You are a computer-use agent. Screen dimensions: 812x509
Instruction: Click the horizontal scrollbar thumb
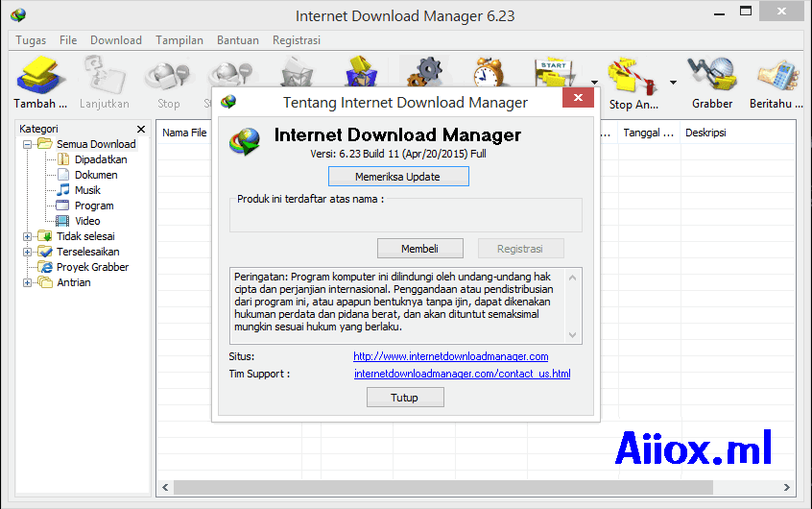pyautogui.click(x=443, y=487)
